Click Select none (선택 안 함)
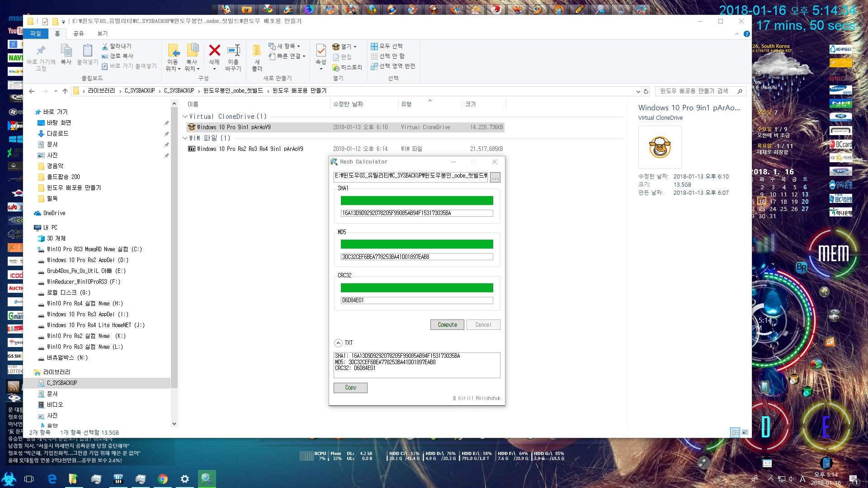 coord(387,56)
